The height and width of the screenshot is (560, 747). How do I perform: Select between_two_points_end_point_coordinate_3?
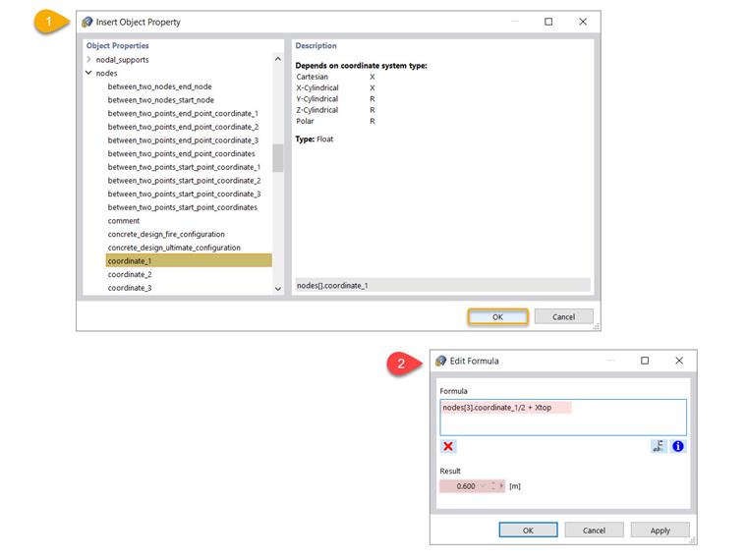pos(183,140)
